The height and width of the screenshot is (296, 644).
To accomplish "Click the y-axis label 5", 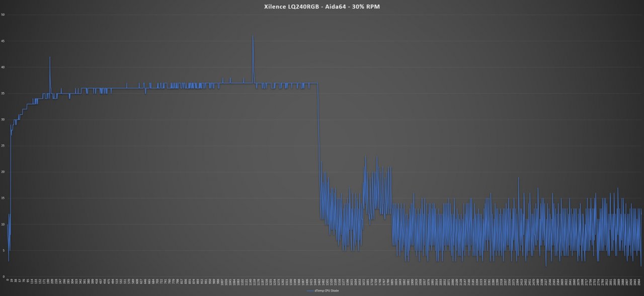I will 4,250.
